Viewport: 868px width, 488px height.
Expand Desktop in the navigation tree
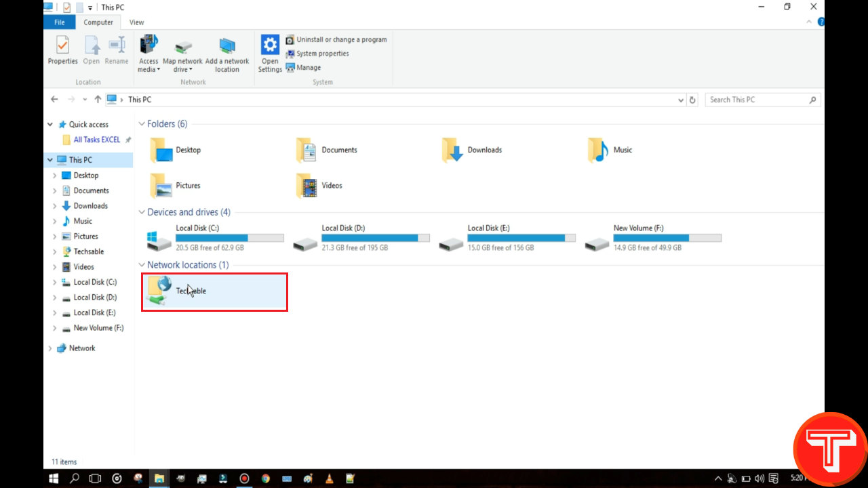click(55, 176)
